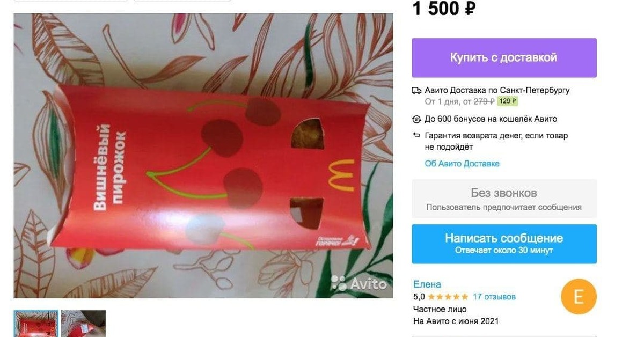
Task: Open seller Елена's orange avatar
Action: click(x=579, y=297)
